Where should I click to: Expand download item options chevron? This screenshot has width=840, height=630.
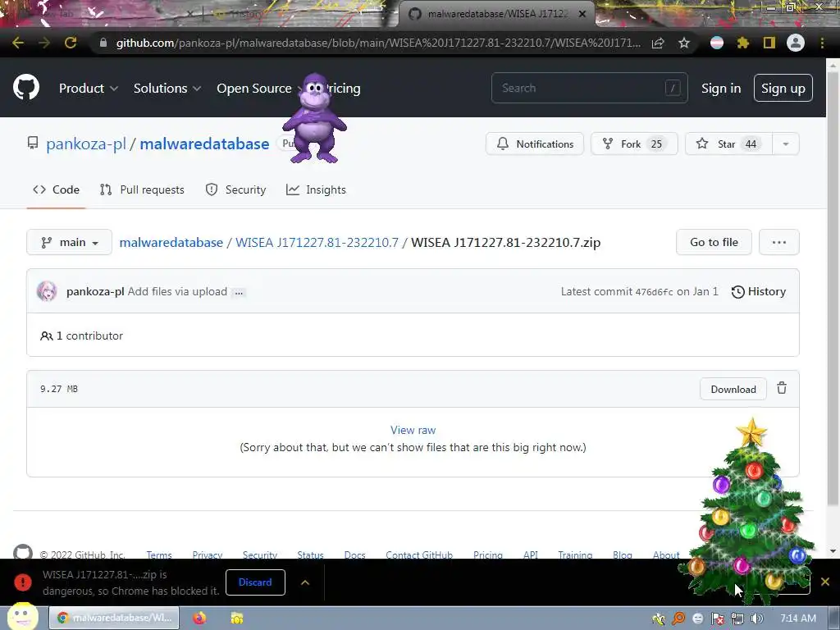pyautogui.click(x=305, y=582)
